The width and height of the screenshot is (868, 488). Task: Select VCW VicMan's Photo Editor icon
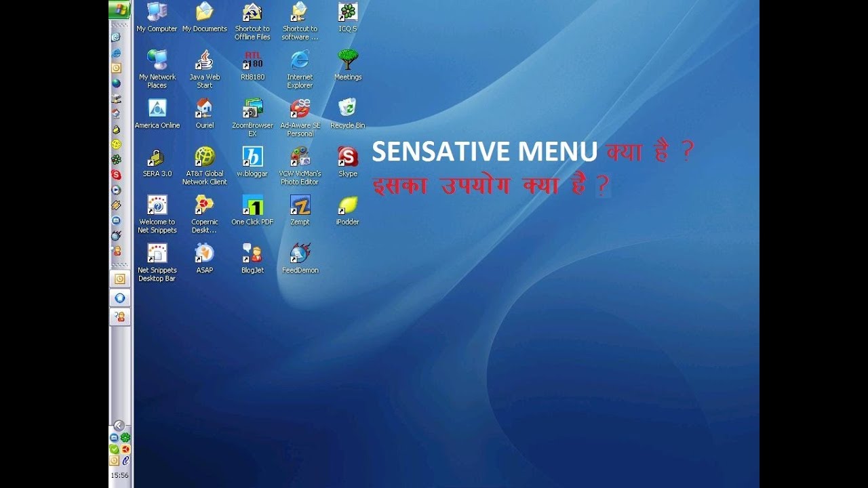coord(300,165)
